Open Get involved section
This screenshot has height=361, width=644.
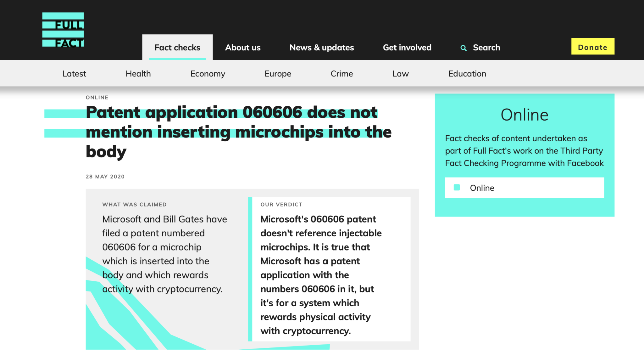point(407,48)
